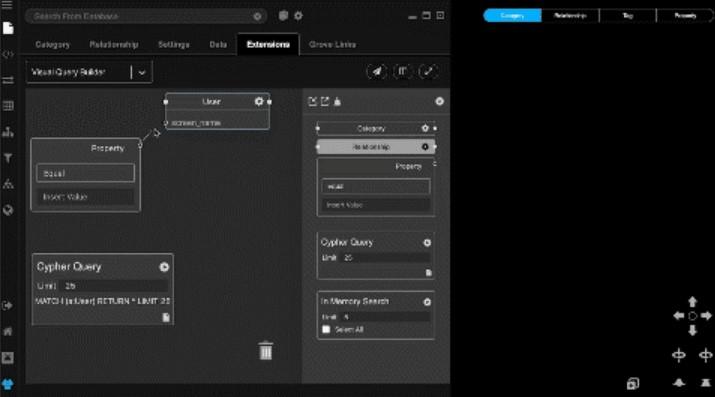
Task: Click the import icon in the palette panel
Action: (312, 101)
